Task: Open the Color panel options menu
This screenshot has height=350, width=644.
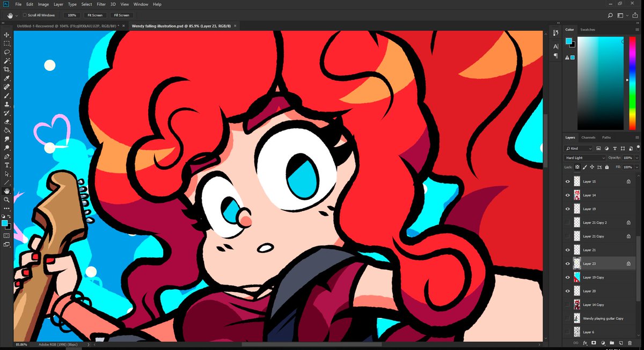Action: pos(638,30)
